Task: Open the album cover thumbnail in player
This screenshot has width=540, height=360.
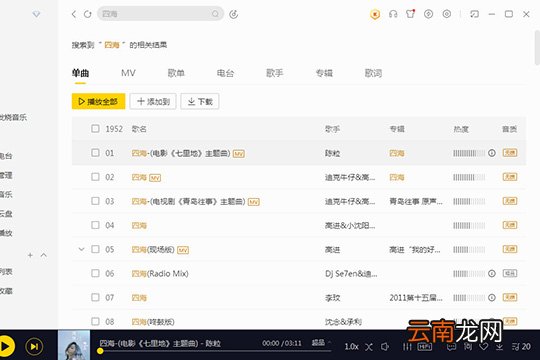Action: pyautogui.click(x=74, y=345)
